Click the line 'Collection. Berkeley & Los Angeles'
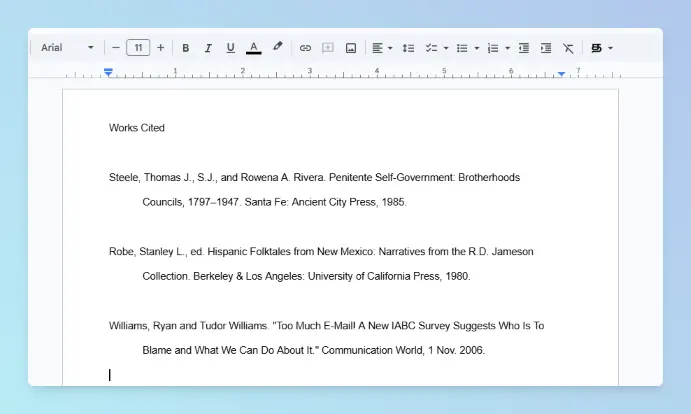Screen dimensions: 691x414 pos(306,276)
